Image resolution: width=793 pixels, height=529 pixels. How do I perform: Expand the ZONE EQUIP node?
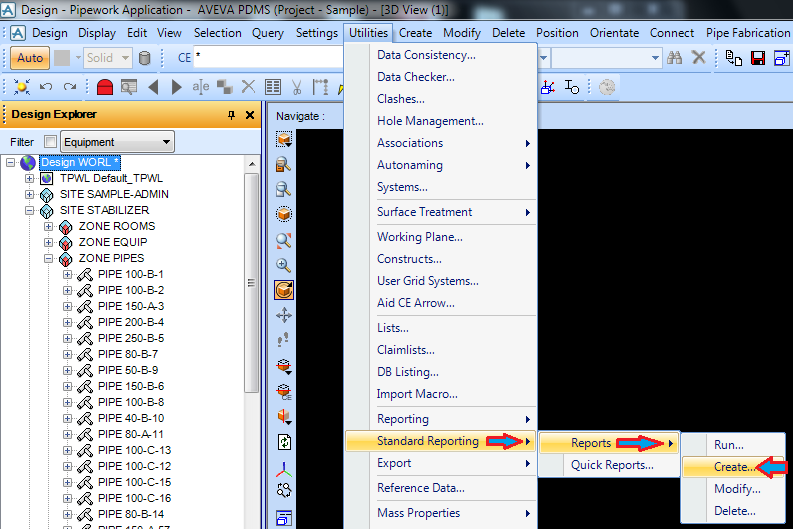point(49,243)
